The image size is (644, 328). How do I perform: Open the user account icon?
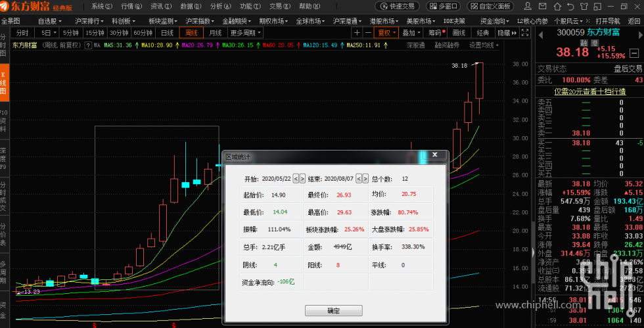[x=528, y=6]
